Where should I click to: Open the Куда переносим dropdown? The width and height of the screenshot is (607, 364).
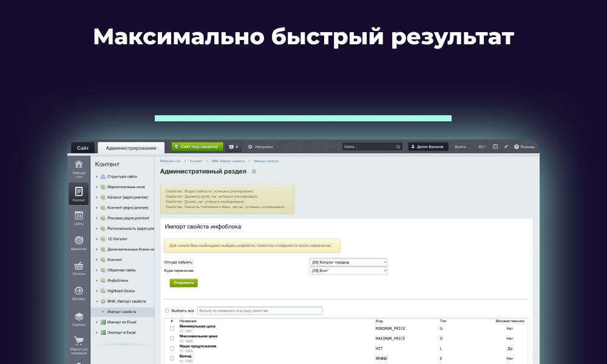coord(348,271)
